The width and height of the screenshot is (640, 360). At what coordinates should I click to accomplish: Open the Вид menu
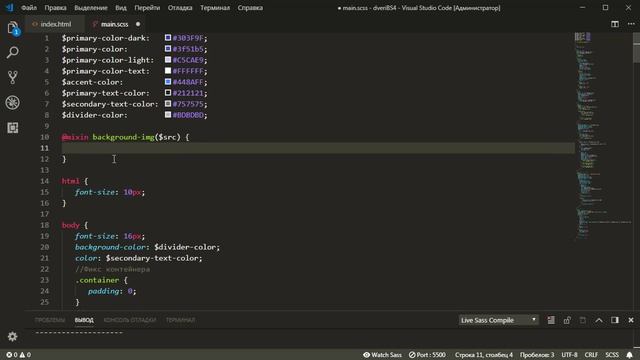121,8
